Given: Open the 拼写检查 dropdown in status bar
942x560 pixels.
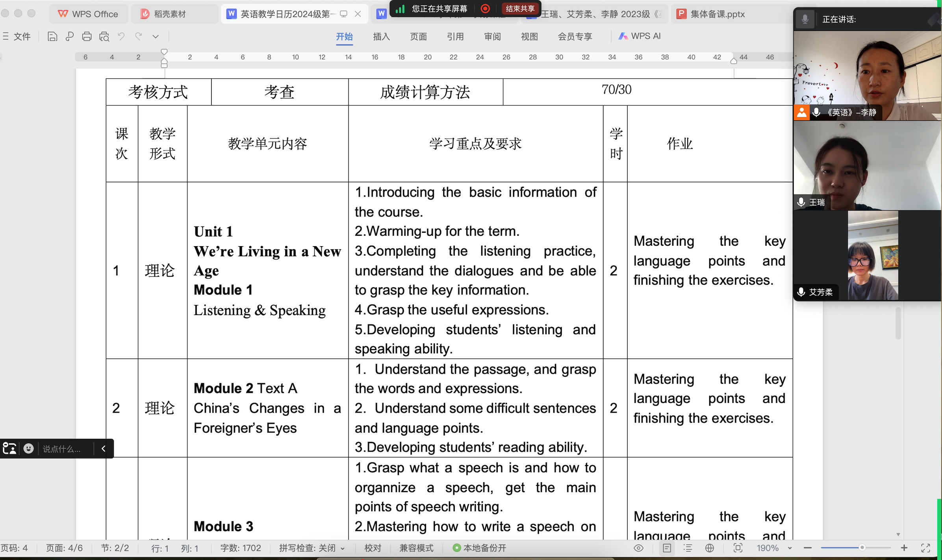Looking at the screenshot, I should click(x=312, y=548).
